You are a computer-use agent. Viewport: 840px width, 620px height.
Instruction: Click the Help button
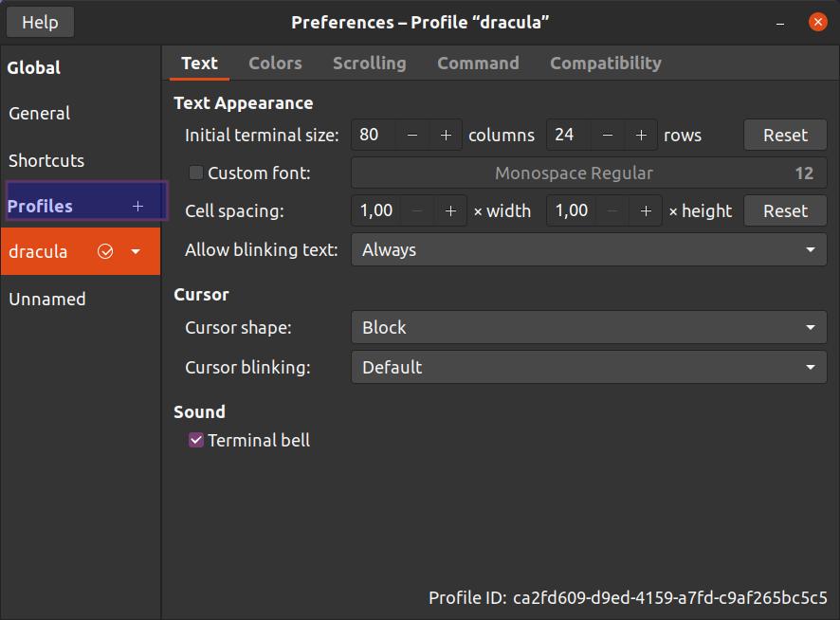40,22
